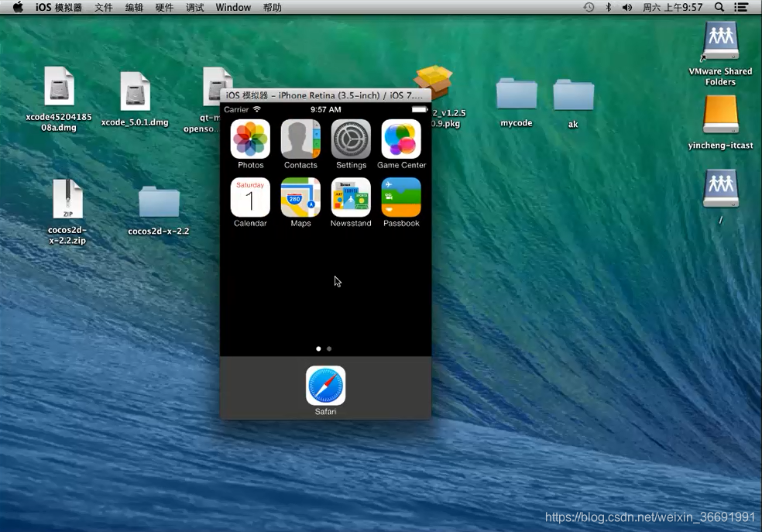Click the simulator Wi-Fi signal icon
762x532 pixels.
coord(257,109)
